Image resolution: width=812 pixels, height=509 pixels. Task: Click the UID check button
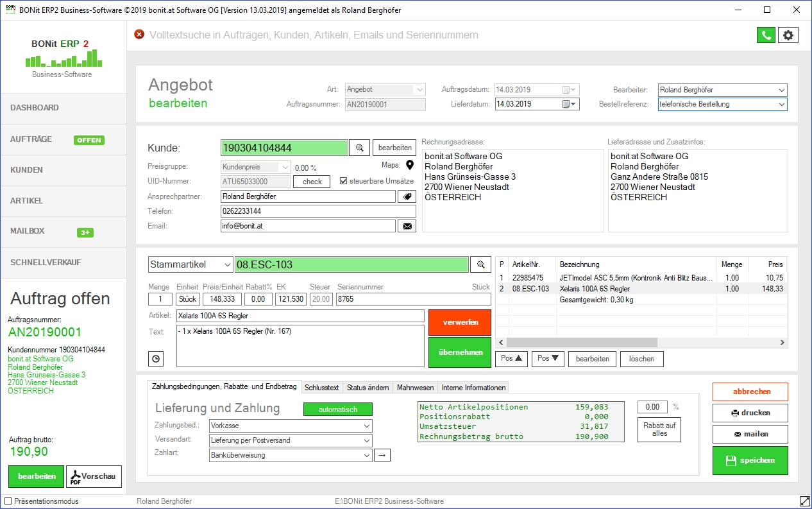click(312, 182)
